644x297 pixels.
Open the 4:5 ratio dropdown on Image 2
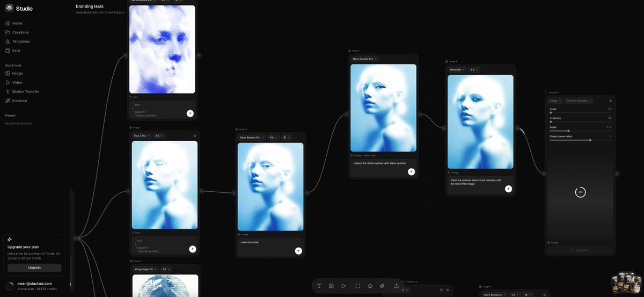click(x=160, y=136)
